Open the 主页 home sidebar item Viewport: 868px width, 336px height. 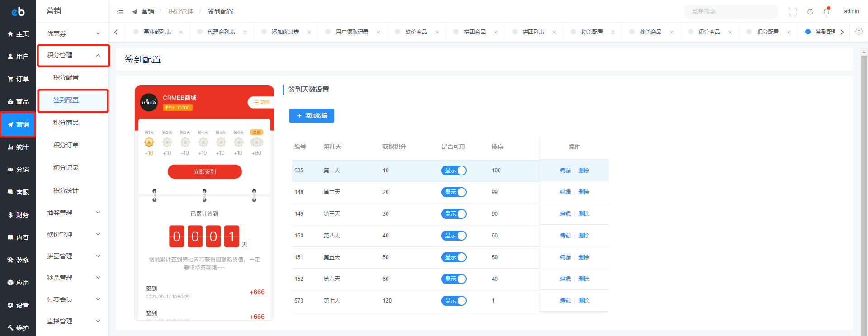point(18,34)
